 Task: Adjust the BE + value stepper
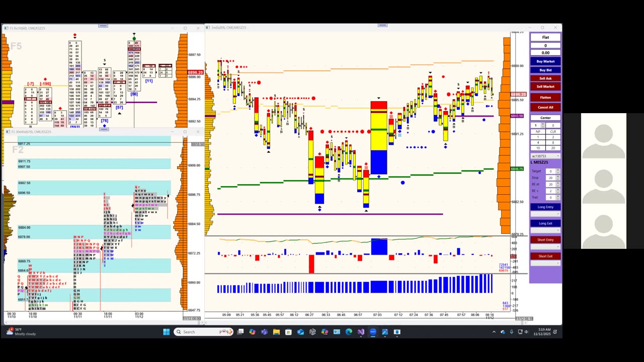tap(557, 191)
